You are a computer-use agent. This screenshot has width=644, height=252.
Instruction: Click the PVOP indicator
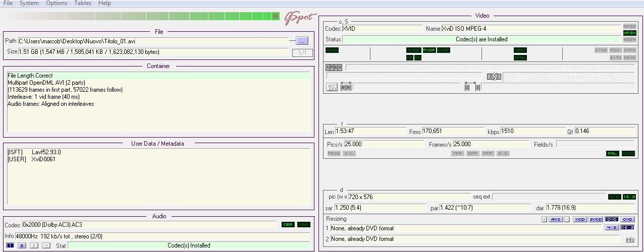429,50
